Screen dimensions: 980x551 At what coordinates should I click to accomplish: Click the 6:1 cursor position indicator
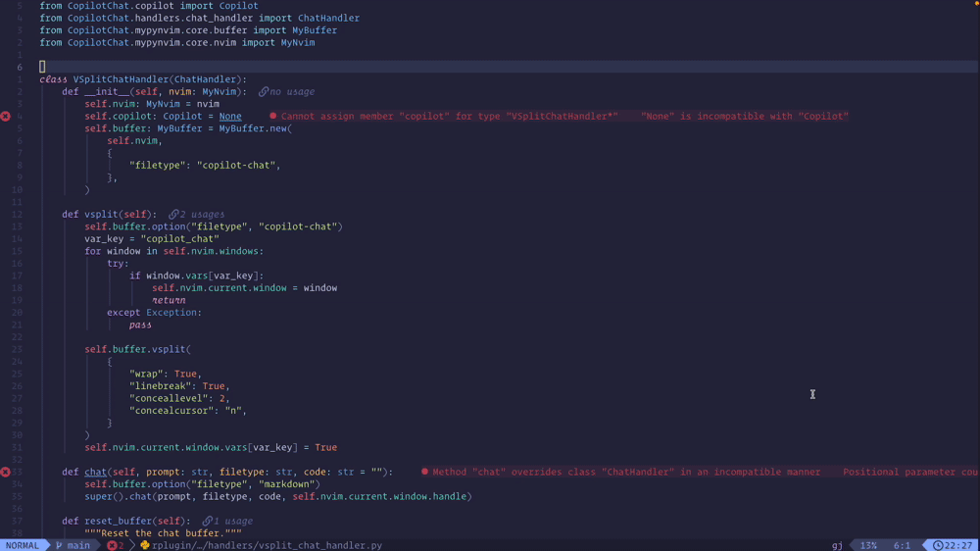pyautogui.click(x=902, y=545)
